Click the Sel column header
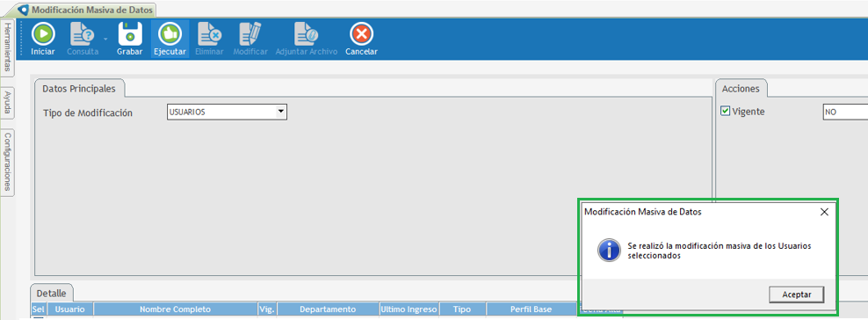Viewport: 868px width, 320px height. click(x=38, y=309)
